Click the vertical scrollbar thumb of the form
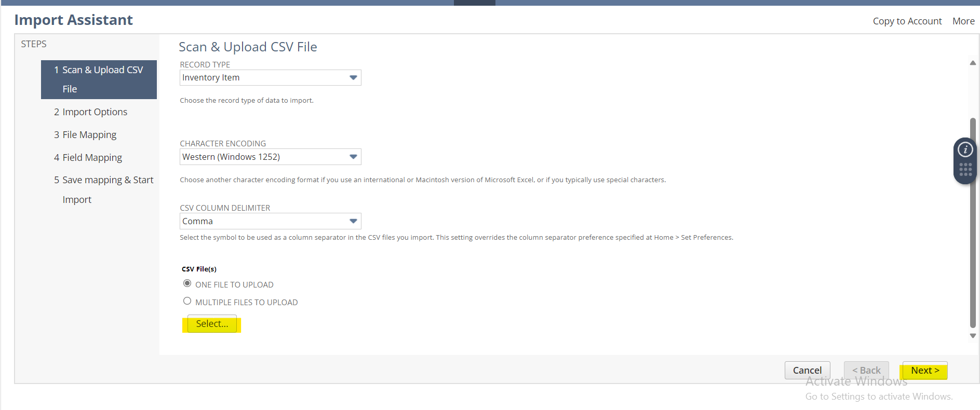 tap(973, 223)
